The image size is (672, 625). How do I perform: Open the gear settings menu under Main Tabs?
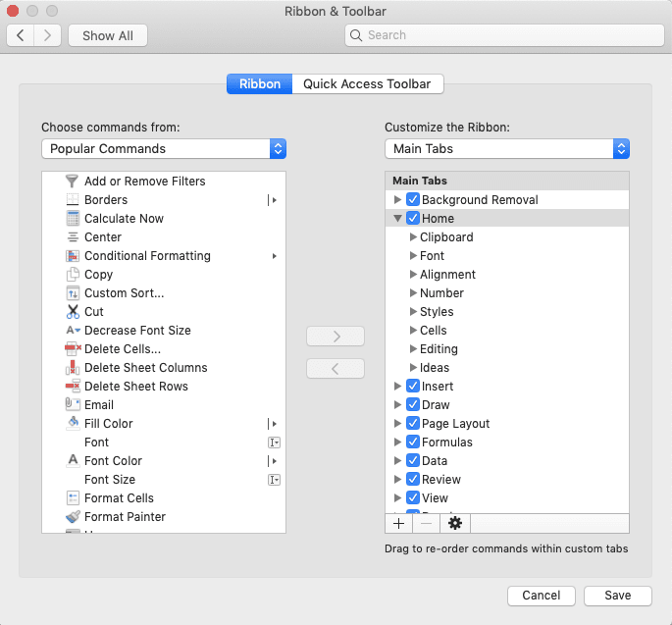[455, 523]
